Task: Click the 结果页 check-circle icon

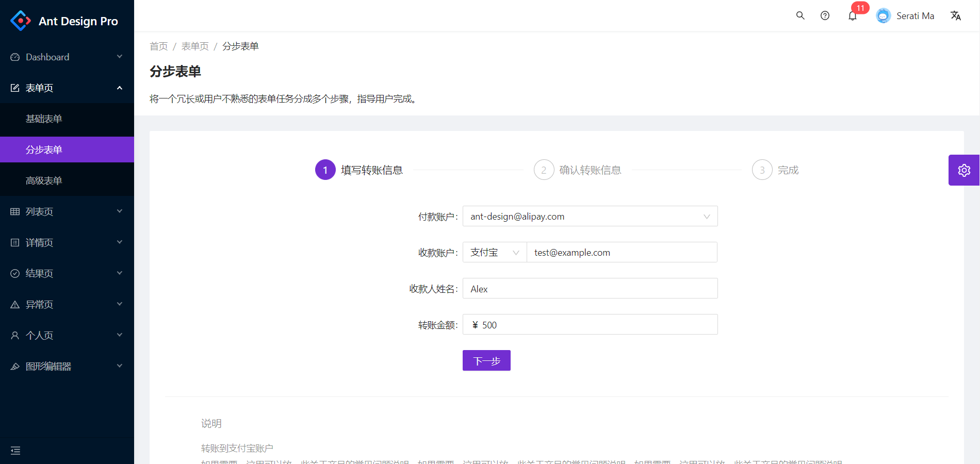Action: pyautogui.click(x=15, y=274)
